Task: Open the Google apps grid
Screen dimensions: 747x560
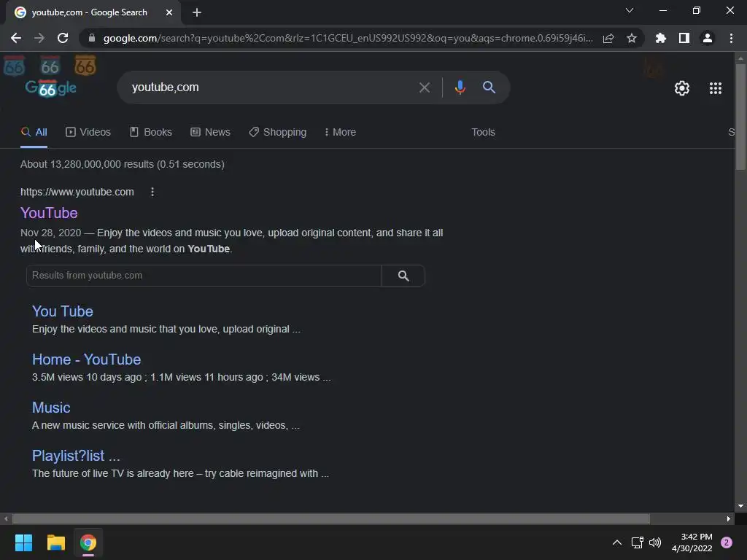Action: [716, 88]
